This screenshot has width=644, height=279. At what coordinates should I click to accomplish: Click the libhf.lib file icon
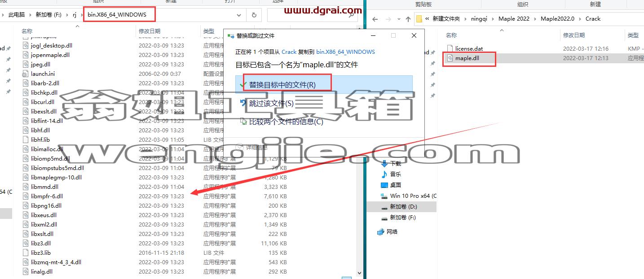26,139
